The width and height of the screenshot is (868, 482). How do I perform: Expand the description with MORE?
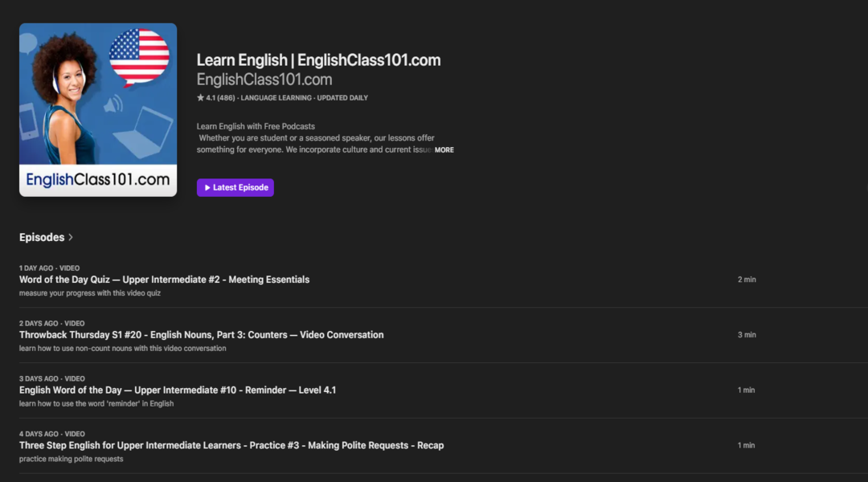click(x=444, y=150)
